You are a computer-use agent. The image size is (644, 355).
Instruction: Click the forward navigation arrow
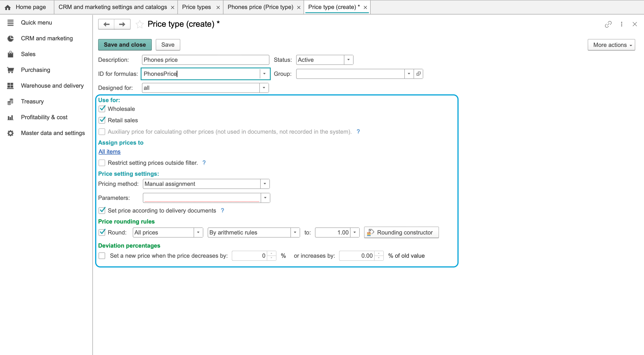click(122, 24)
